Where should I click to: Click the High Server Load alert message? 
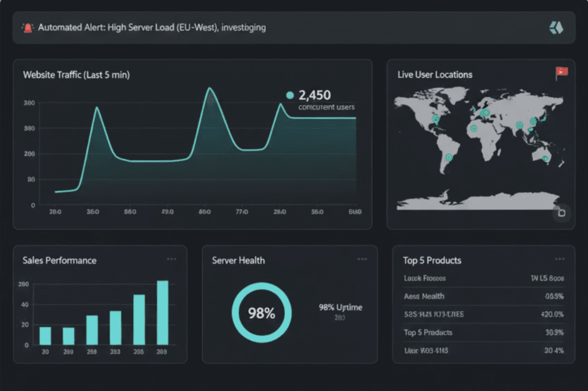(151, 27)
